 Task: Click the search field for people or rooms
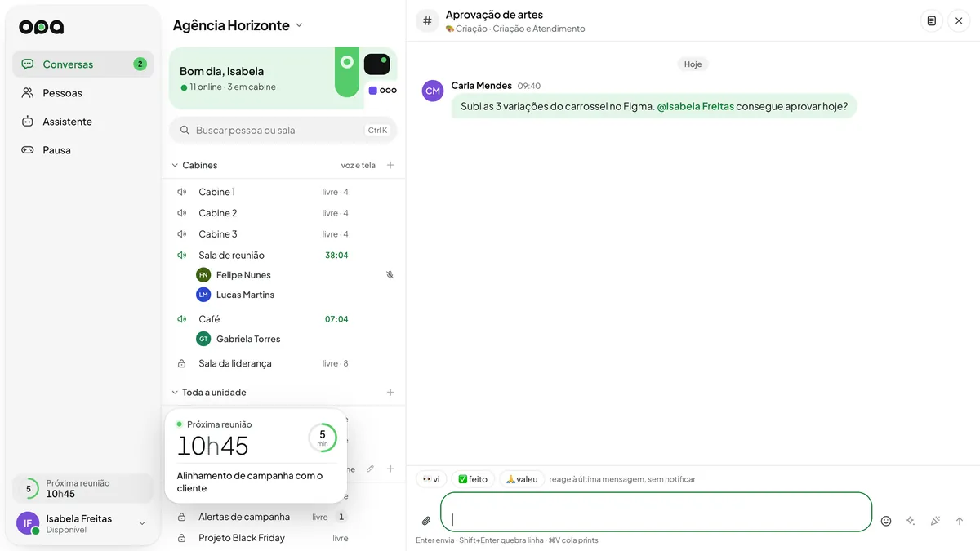tap(283, 130)
